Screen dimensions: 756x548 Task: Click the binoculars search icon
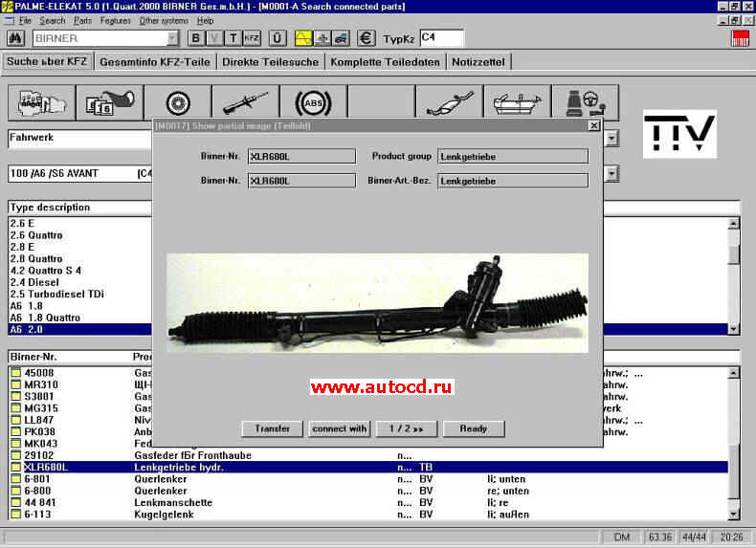(x=15, y=38)
